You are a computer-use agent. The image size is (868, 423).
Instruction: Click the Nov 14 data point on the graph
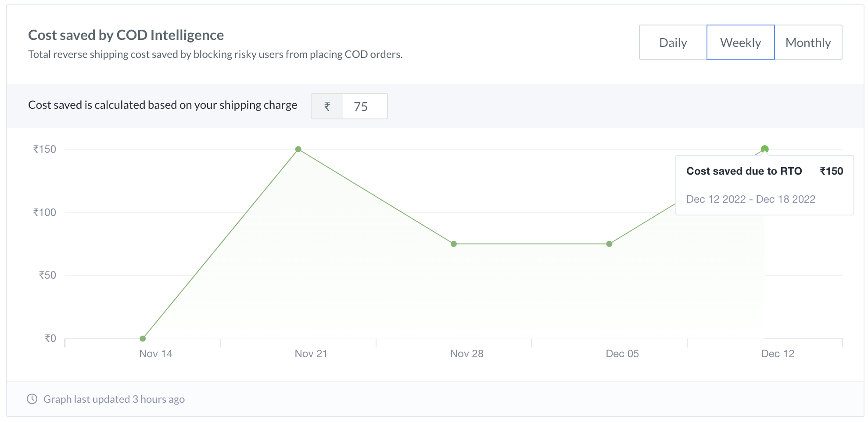[x=143, y=338]
